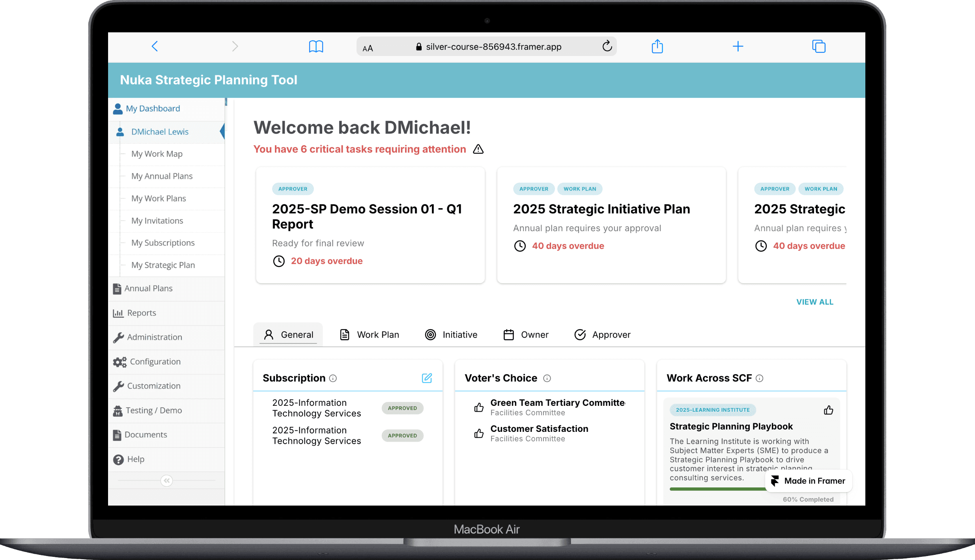Open My Work Map sidebar link

[157, 154]
